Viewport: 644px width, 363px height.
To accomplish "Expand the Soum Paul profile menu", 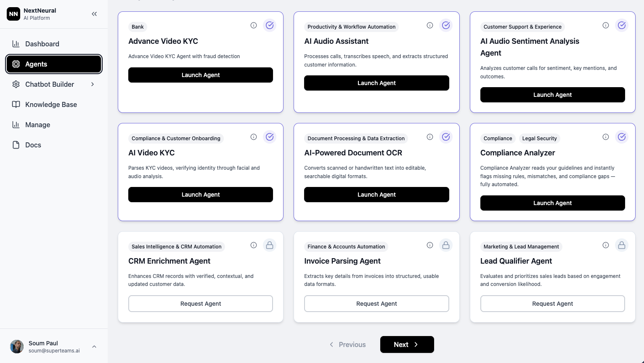I will (94, 346).
